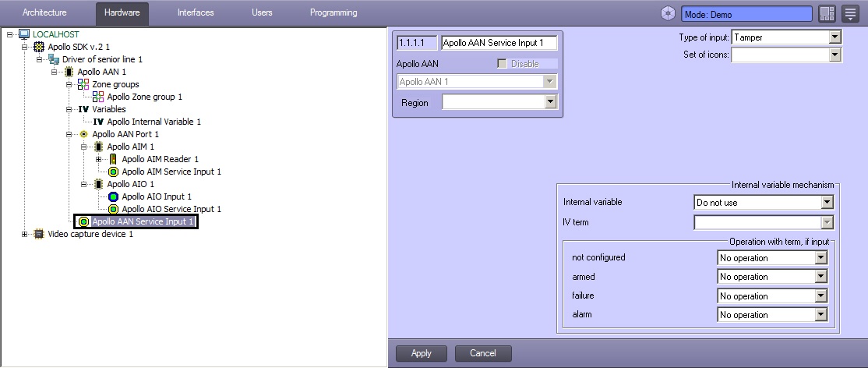Expand the Apollo AIM Reader 1 node

click(99, 159)
